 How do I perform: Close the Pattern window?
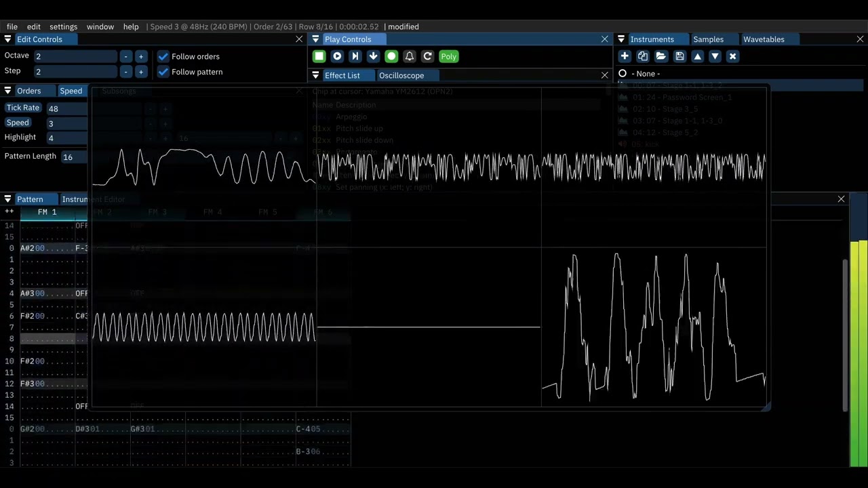coord(842,199)
